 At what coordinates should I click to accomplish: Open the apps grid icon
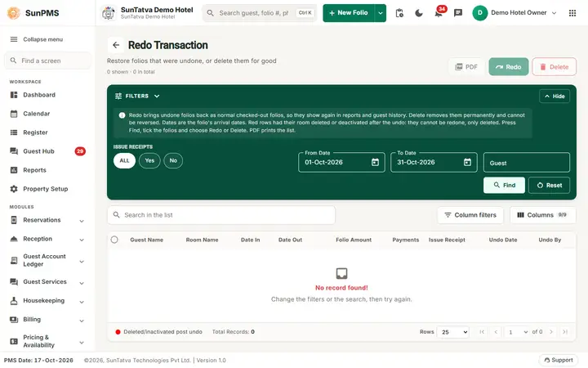pos(572,13)
